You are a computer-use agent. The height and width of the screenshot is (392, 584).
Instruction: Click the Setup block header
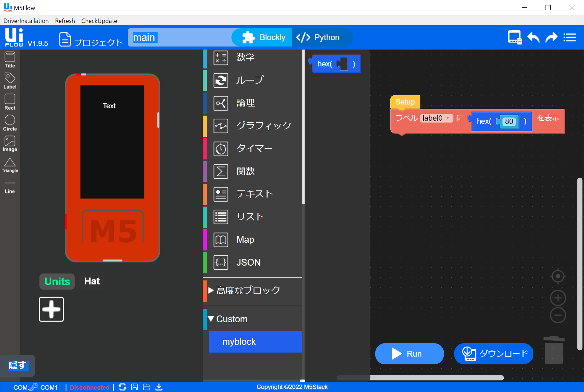405,102
